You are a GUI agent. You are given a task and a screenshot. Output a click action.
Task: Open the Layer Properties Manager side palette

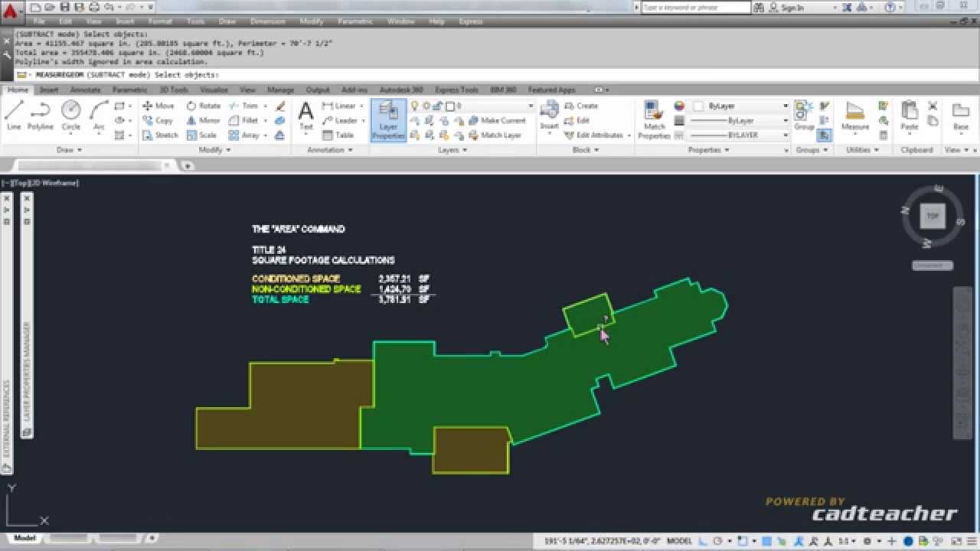tap(27, 316)
